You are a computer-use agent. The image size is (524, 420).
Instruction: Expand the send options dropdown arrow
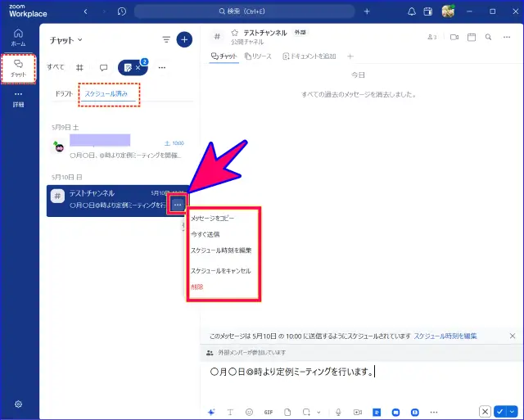pos(512,412)
